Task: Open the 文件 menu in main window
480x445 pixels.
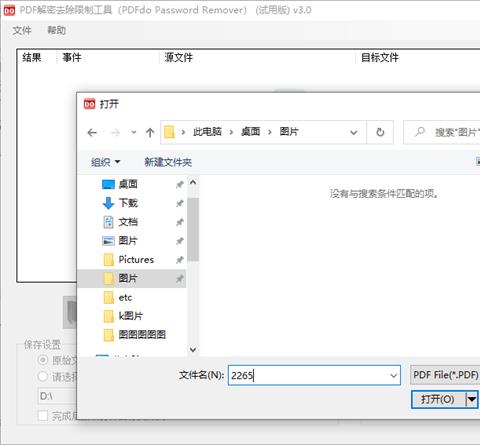Action: tap(22, 30)
